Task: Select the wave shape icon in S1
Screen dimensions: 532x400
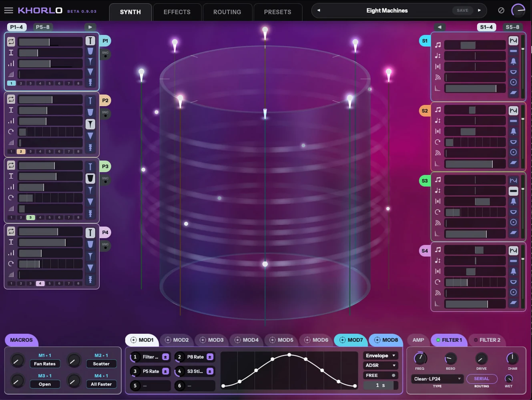Action: (x=513, y=40)
